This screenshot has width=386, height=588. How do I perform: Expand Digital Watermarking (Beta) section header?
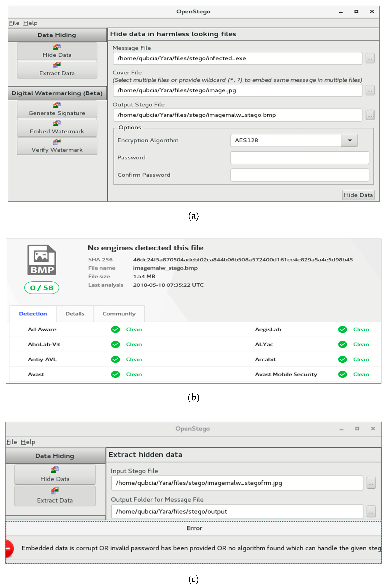pos(57,93)
